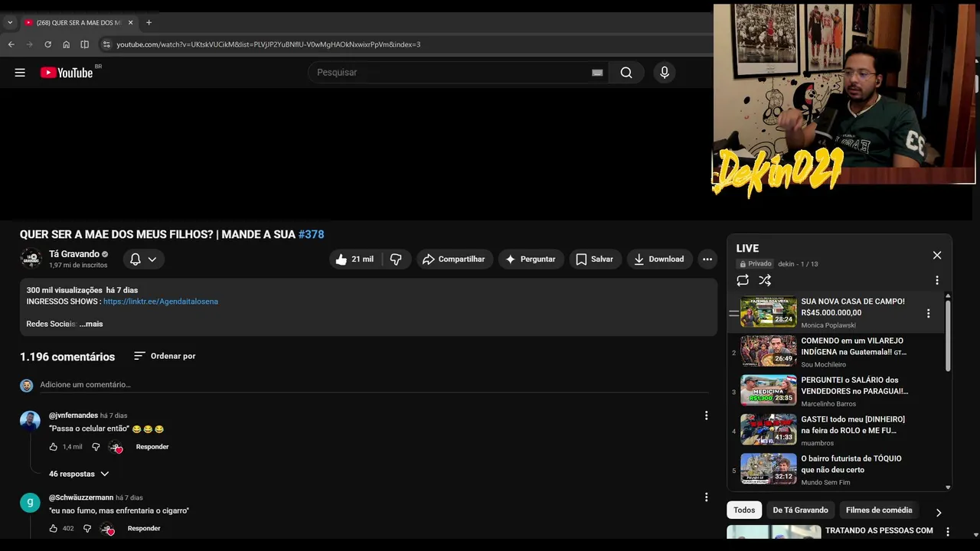Viewport: 980px width, 551px height.
Task: Open options for TRATANDO AS PESSOAS COM video
Action: (948, 532)
